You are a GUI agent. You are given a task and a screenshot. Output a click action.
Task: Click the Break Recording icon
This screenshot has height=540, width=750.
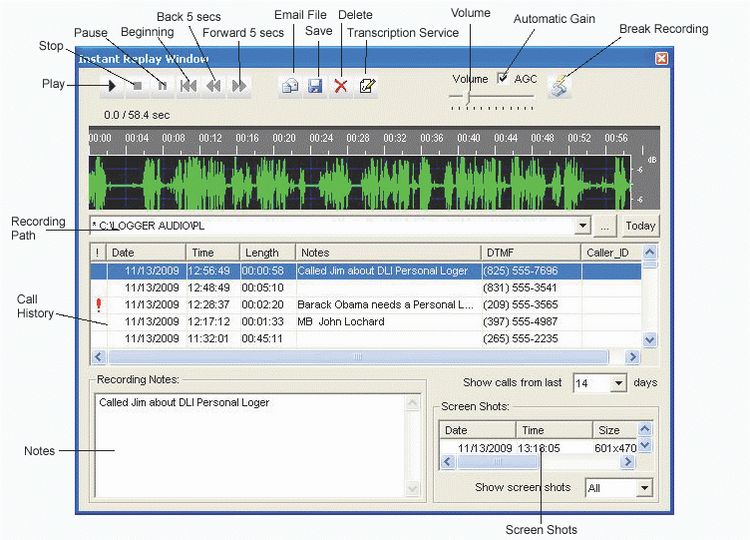pos(561,86)
